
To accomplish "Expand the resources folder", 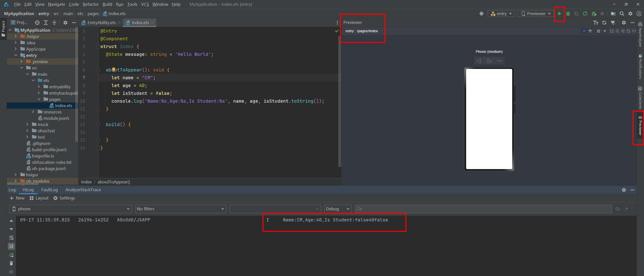I will 33,112.
